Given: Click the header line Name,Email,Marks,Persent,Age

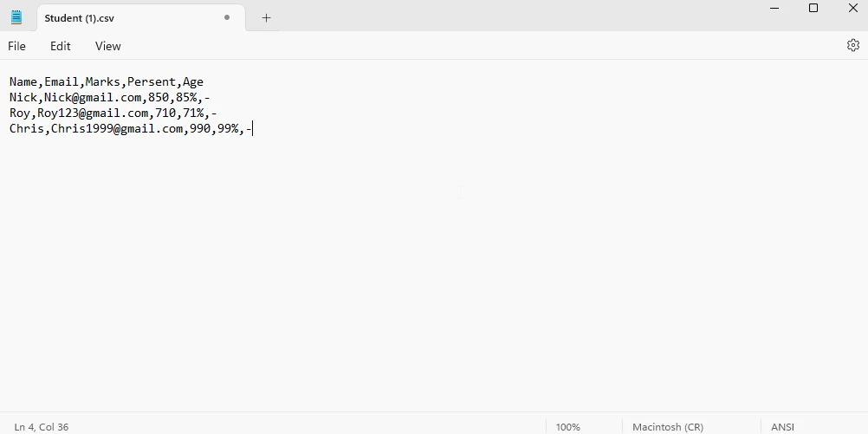Looking at the screenshot, I should click(x=107, y=82).
